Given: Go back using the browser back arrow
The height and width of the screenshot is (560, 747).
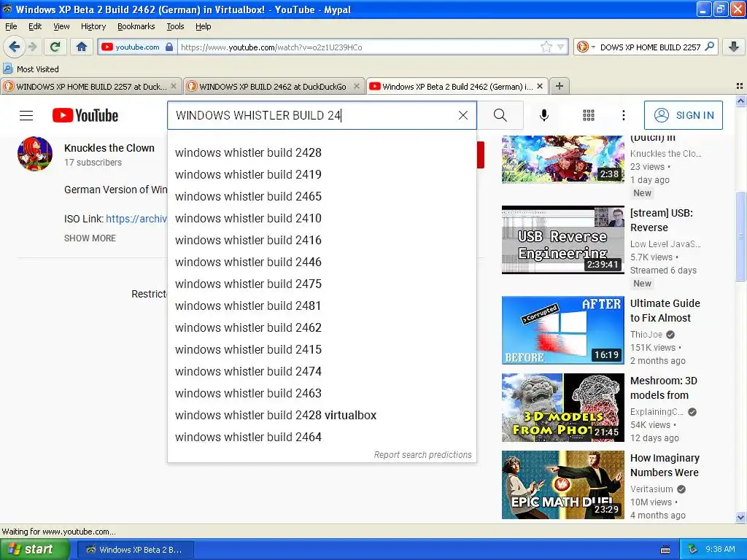Looking at the screenshot, I should coord(15,47).
